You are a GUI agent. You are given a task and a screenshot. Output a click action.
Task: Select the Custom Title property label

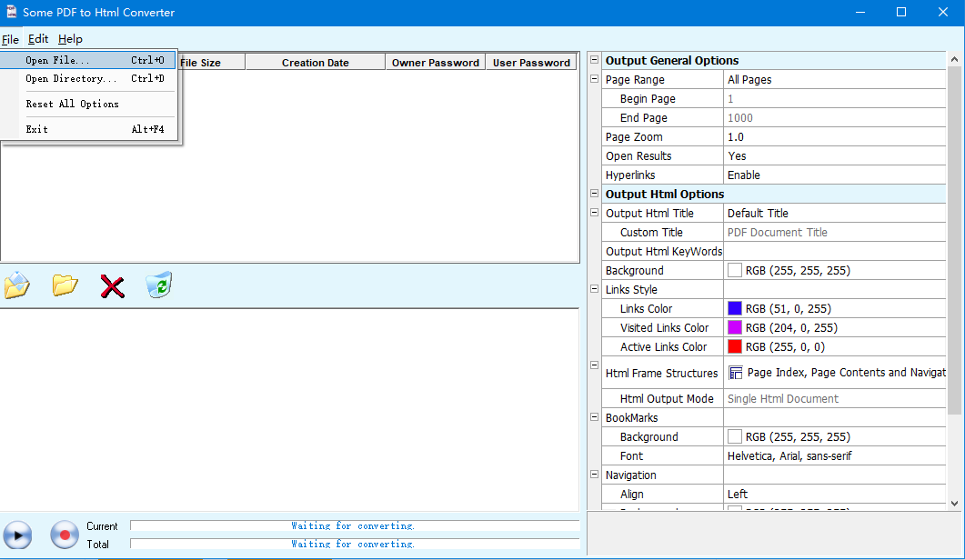pos(651,232)
